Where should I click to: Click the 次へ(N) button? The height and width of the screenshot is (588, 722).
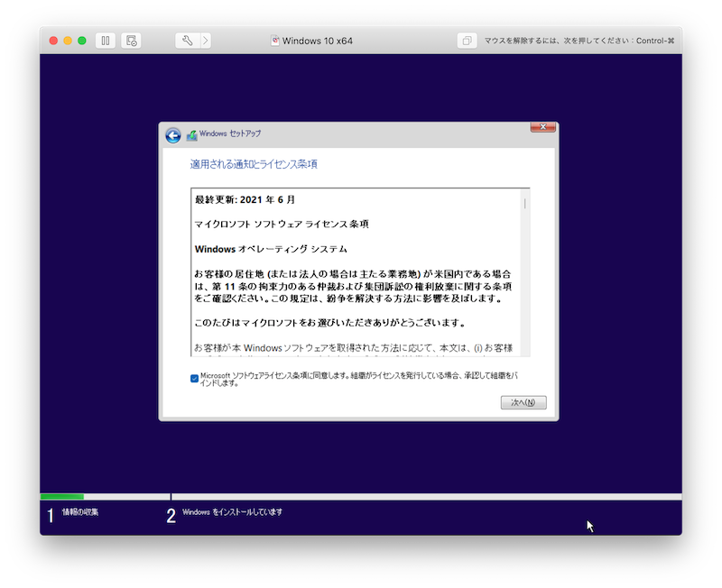pyautogui.click(x=523, y=402)
